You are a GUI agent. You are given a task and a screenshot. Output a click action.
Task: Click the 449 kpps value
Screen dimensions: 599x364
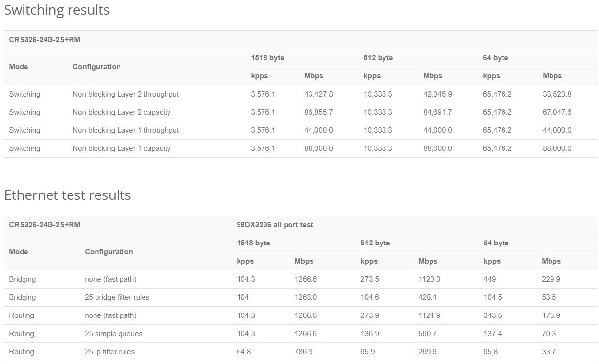490,279
